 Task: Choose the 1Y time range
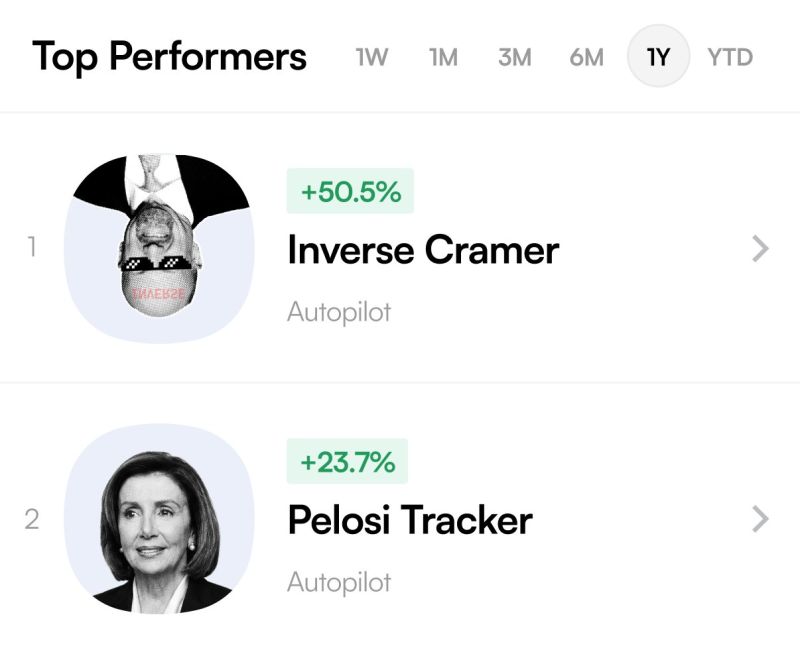click(x=658, y=56)
